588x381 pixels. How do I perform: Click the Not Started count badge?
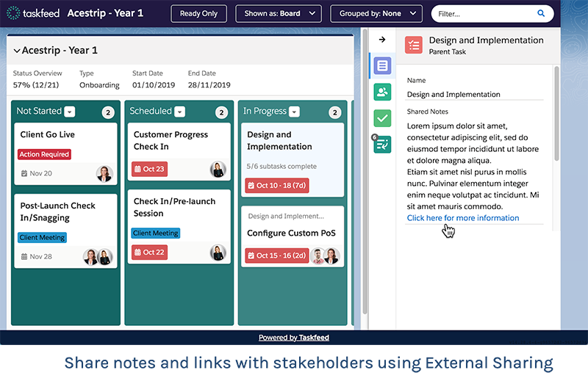click(x=108, y=112)
